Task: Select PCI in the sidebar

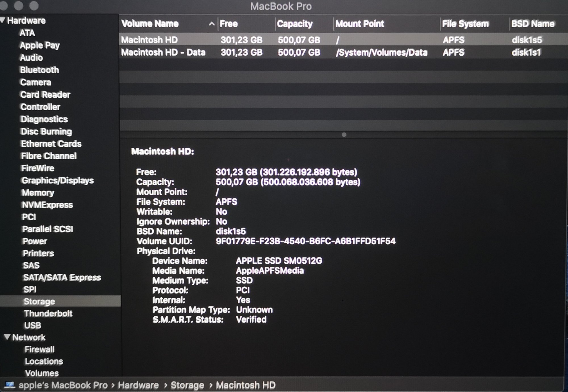Action: 29,217
